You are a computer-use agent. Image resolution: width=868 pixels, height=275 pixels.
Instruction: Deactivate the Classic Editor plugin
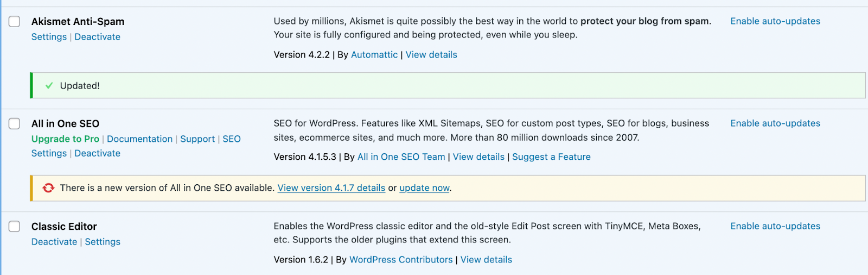54,242
